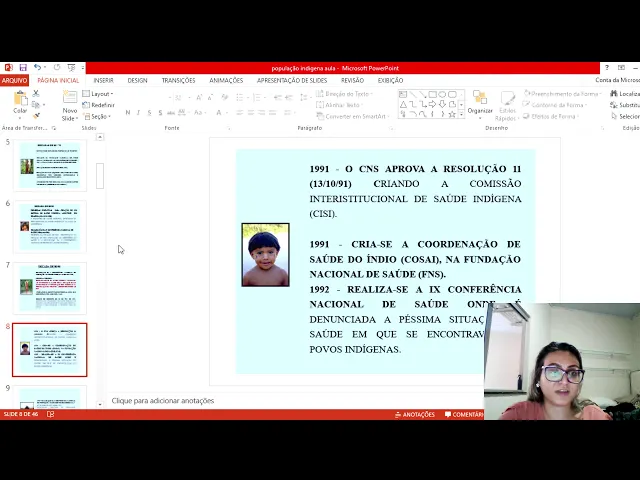Image resolution: width=640 pixels, height=480 pixels.
Task: Clear all formatting with the eraser icon
Action: (x=224, y=98)
